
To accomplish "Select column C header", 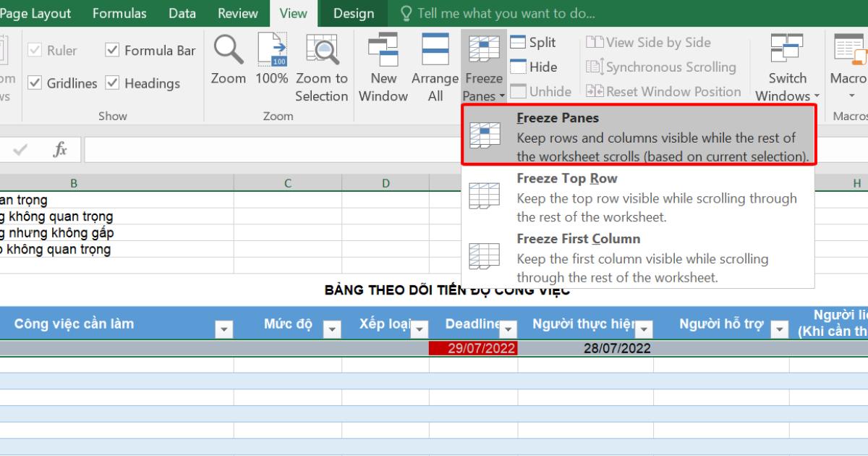I will coord(288,184).
